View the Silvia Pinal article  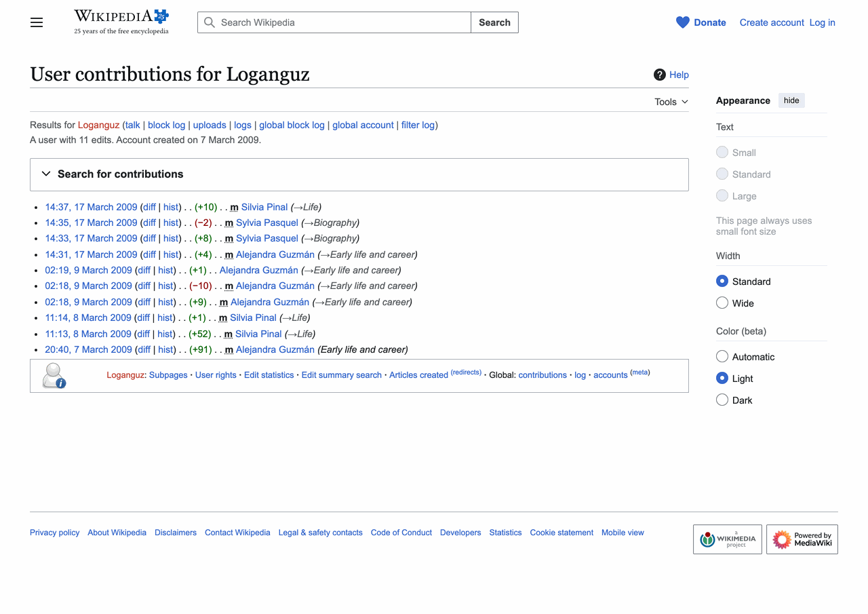pos(264,207)
